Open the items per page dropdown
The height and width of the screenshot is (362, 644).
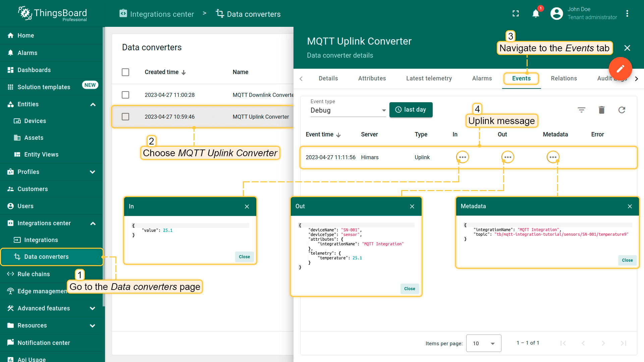click(483, 343)
